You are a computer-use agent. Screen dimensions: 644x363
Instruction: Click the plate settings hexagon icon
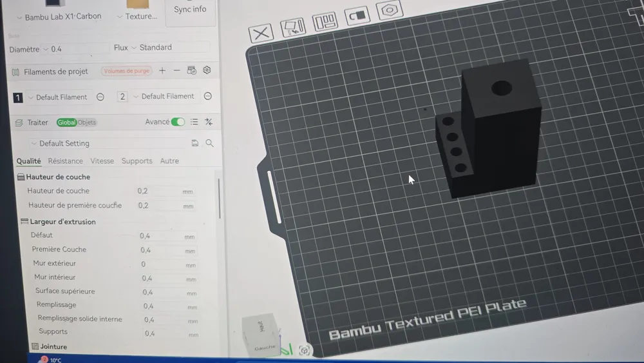point(390,10)
